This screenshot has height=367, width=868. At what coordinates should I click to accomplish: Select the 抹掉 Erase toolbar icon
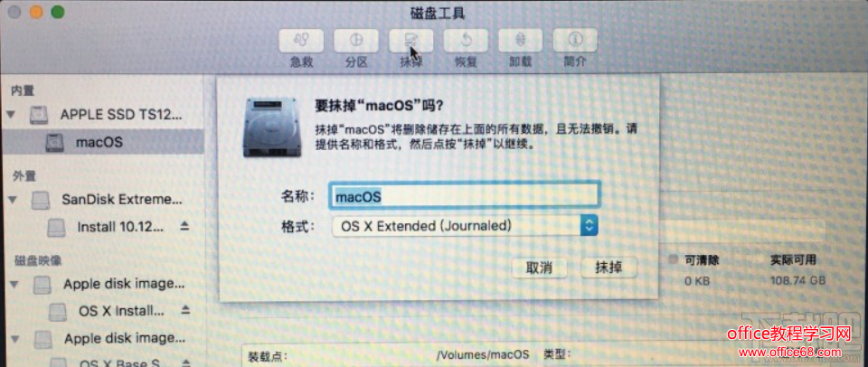coord(410,41)
